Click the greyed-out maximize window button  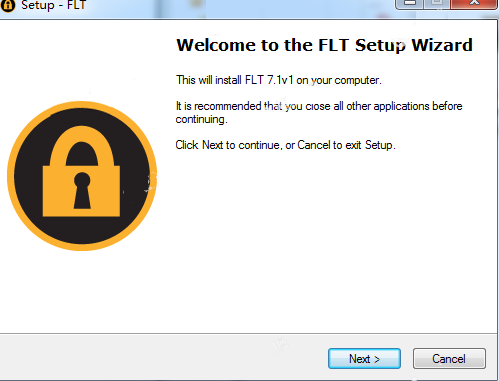click(437, 3)
